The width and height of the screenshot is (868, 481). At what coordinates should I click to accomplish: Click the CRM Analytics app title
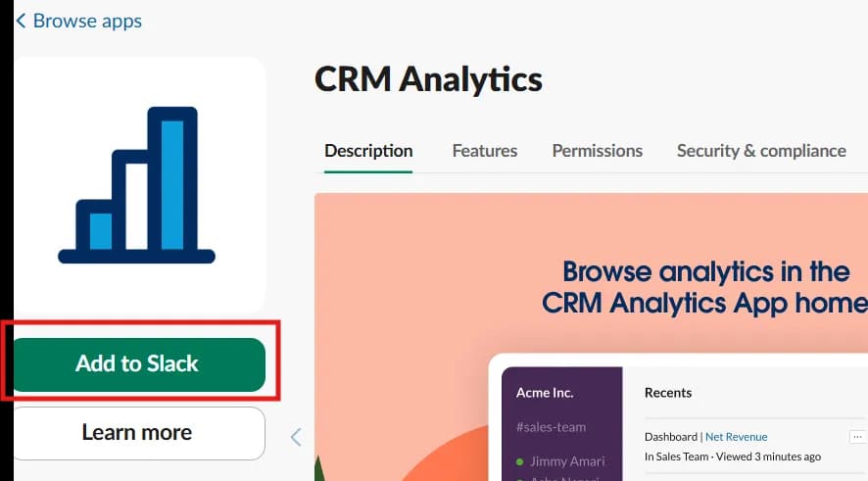point(428,79)
